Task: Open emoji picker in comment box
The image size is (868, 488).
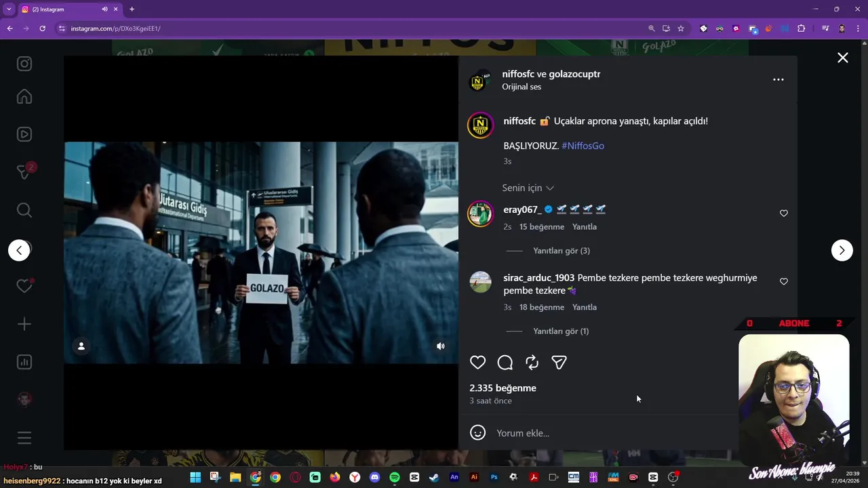Action: click(478, 432)
